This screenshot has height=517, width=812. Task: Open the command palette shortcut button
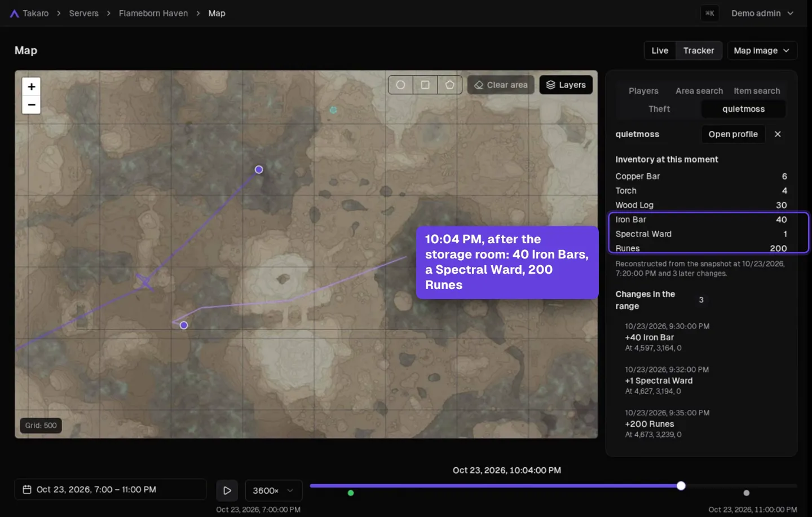coord(710,13)
